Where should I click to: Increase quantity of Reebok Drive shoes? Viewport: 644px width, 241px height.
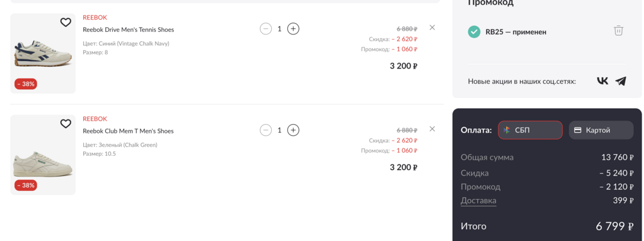tap(293, 28)
